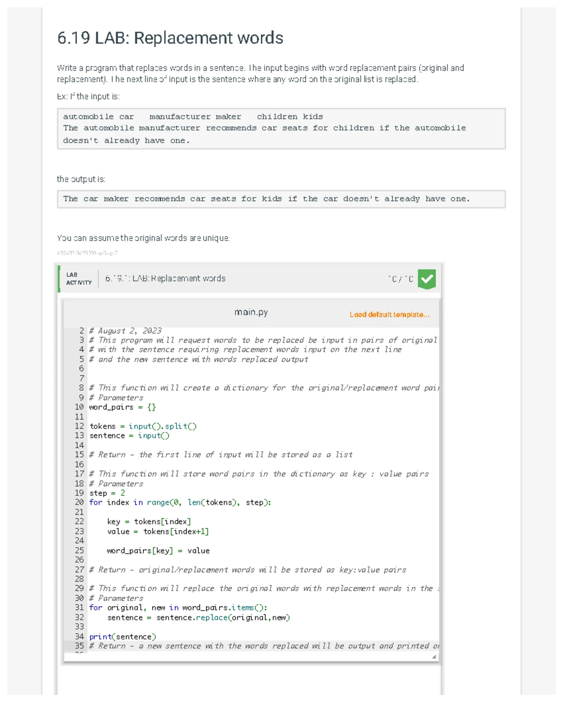
Task: Place cursor on the word_pairs = {} line
Action: coord(122,407)
